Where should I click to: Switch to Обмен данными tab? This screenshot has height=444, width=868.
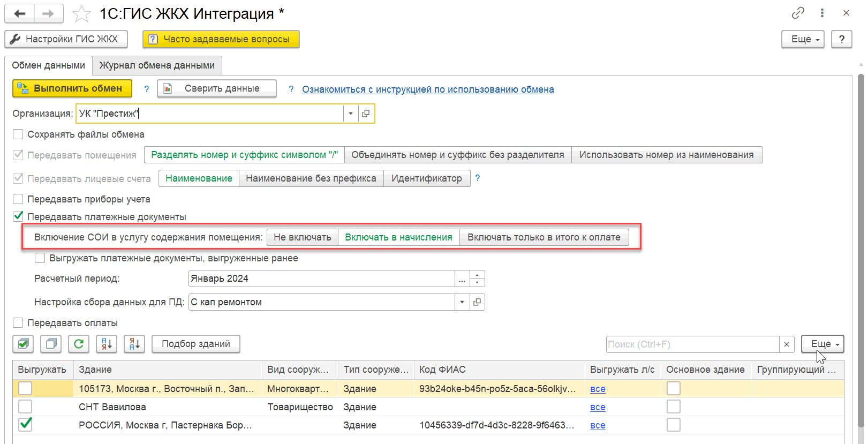(x=48, y=65)
